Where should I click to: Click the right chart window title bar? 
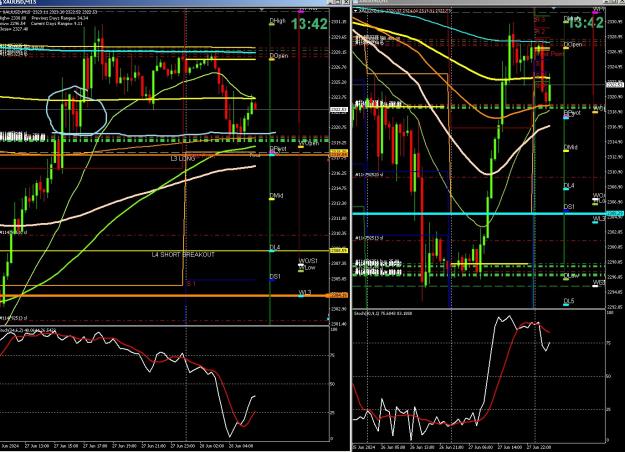click(488, 2)
